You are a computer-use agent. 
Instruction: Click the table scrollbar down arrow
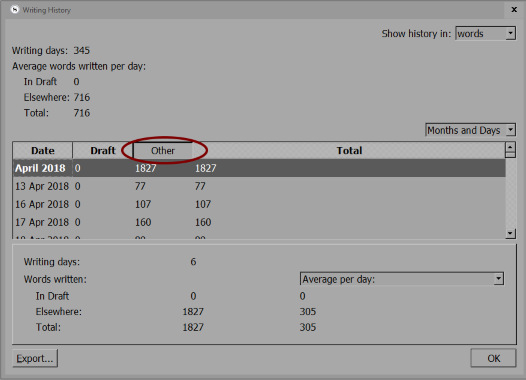click(510, 233)
